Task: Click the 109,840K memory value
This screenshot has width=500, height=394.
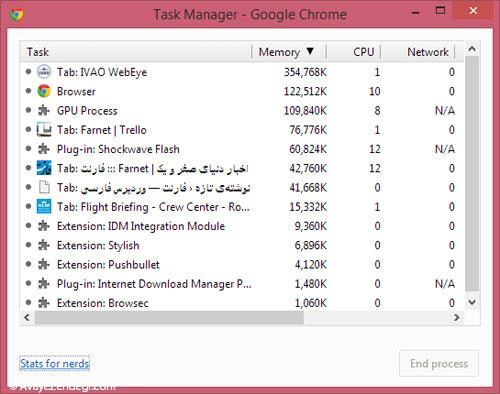Action: click(305, 111)
